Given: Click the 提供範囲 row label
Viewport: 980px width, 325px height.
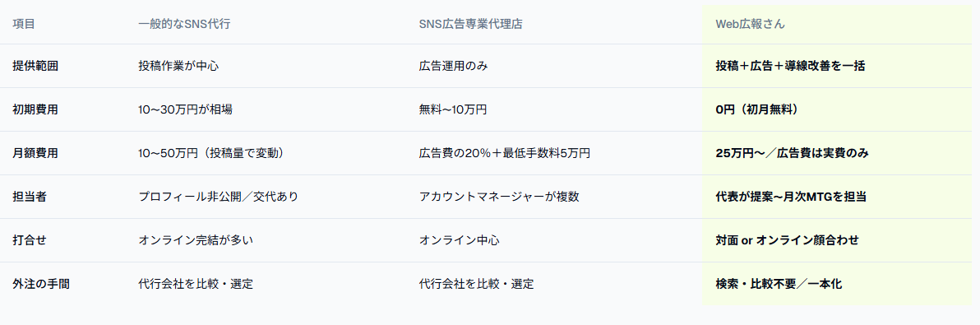Looking at the screenshot, I should point(35,66).
